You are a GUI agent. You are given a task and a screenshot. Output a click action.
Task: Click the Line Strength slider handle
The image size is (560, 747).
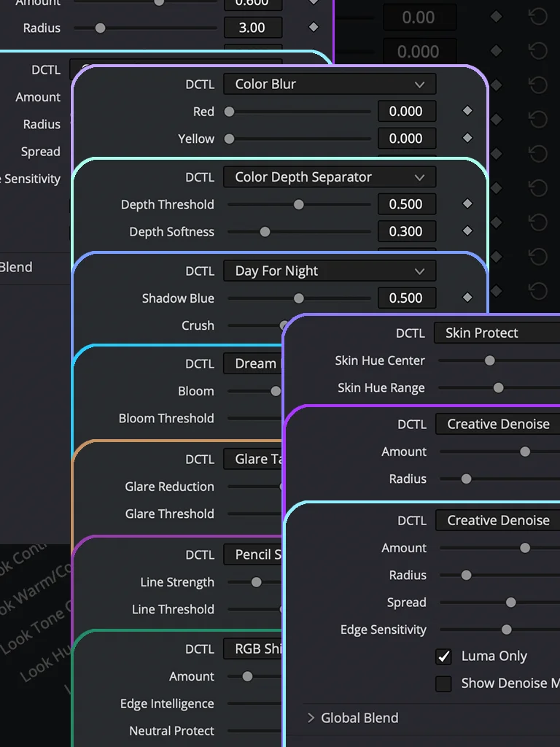[x=256, y=582]
